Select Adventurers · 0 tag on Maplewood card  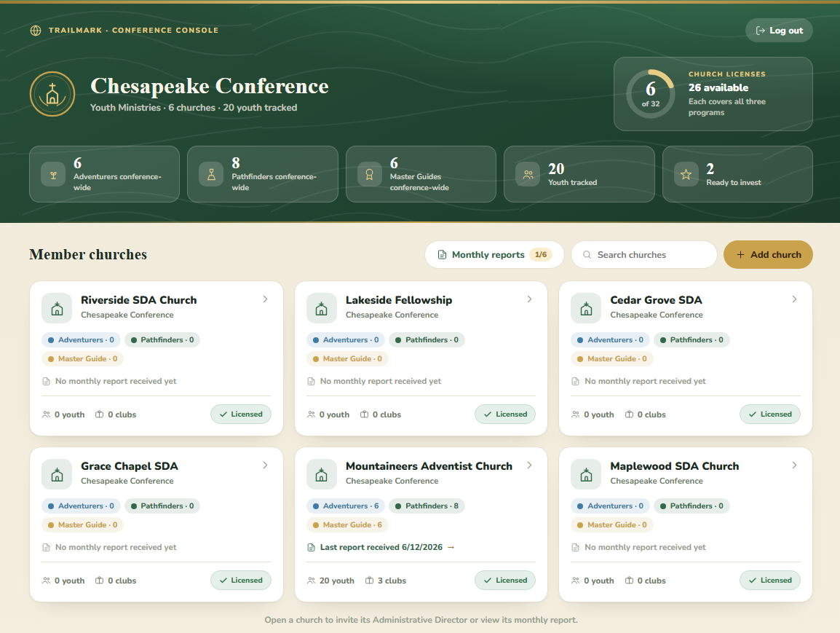610,506
